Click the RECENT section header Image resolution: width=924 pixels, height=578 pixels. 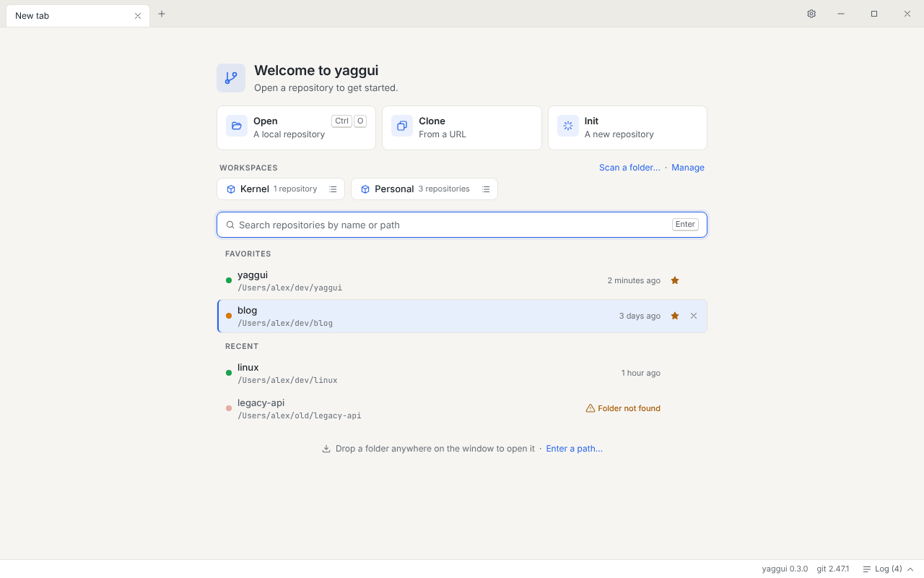tap(242, 347)
